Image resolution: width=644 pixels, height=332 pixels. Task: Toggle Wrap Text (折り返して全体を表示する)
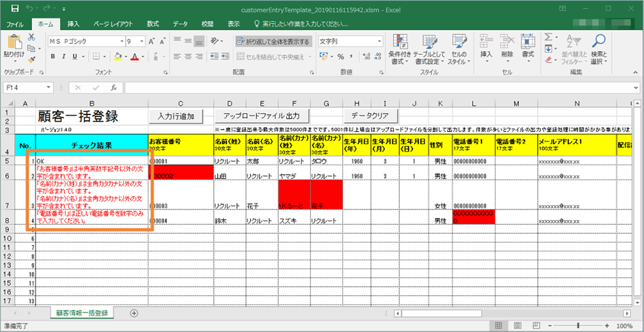[x=273, y=41]
